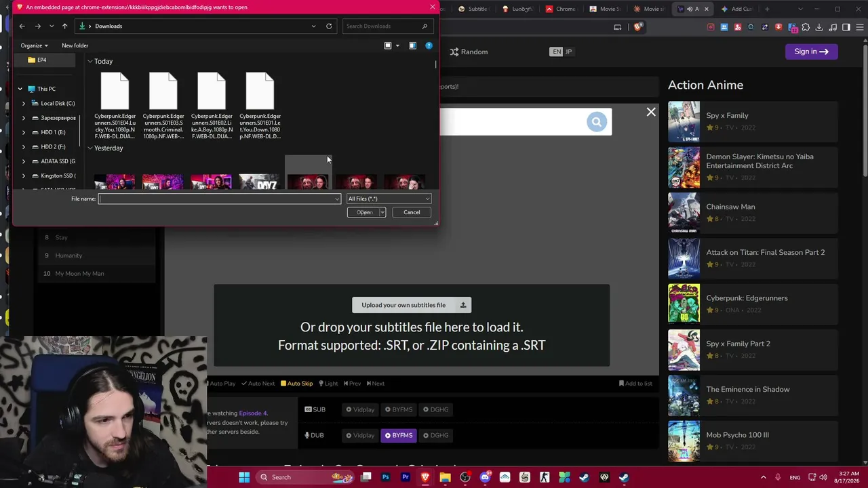Open the view options dropdown arrow
This screenshot has height=488, width=868.
coord(396,45)
